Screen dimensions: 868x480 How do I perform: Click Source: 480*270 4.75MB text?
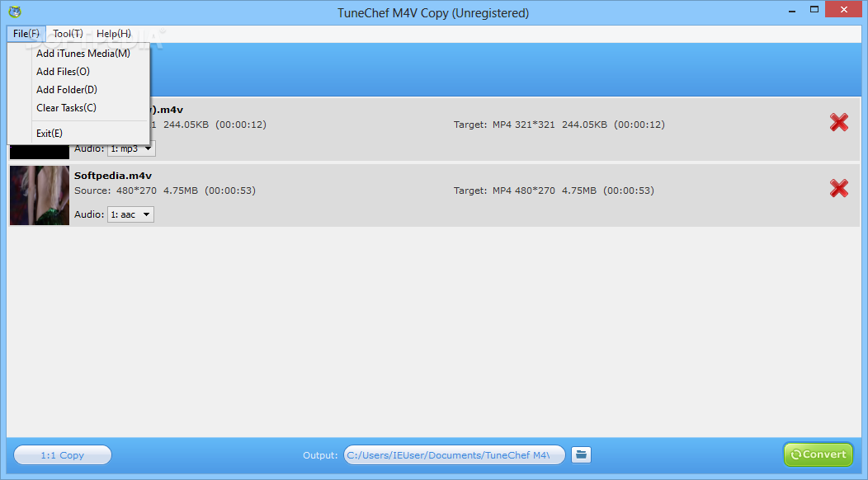[x=165, y=191]
